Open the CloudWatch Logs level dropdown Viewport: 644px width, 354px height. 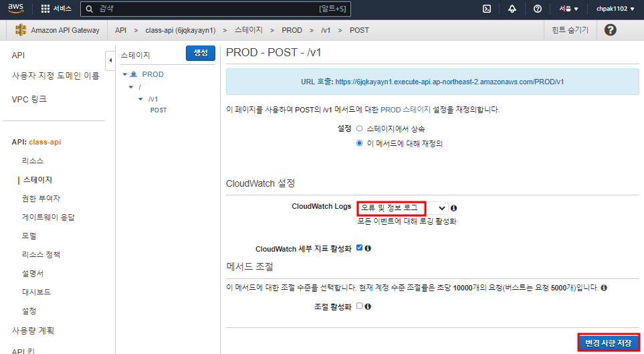402,208
